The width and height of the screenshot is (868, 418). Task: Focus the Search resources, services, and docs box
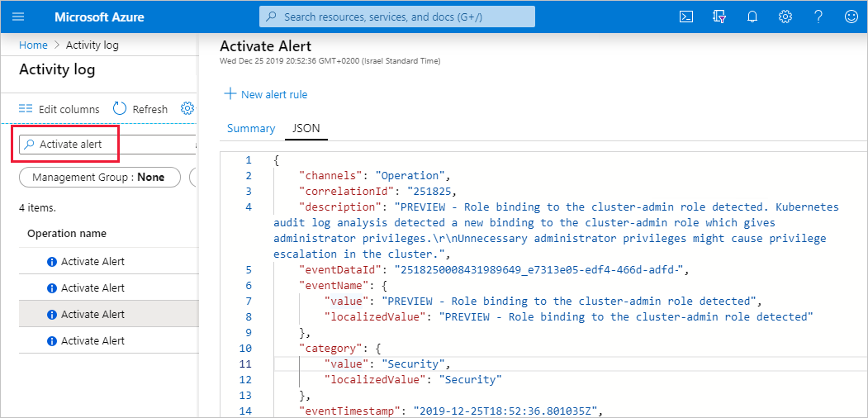click(397, 17)
